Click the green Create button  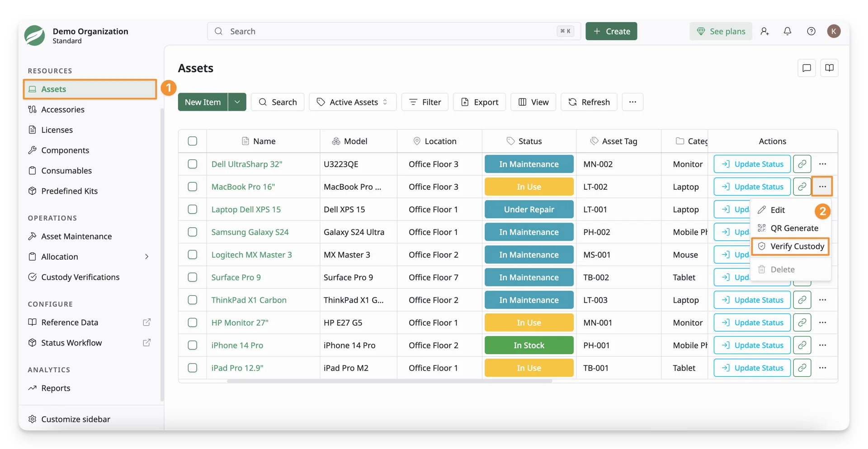[611, 31]
